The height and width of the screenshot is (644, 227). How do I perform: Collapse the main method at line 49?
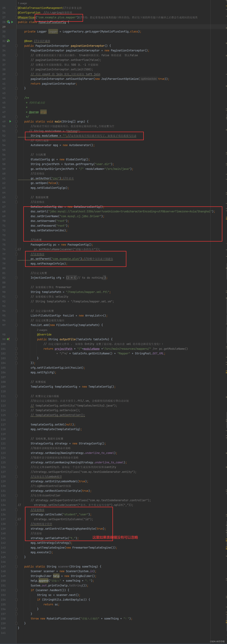(16, 121)
